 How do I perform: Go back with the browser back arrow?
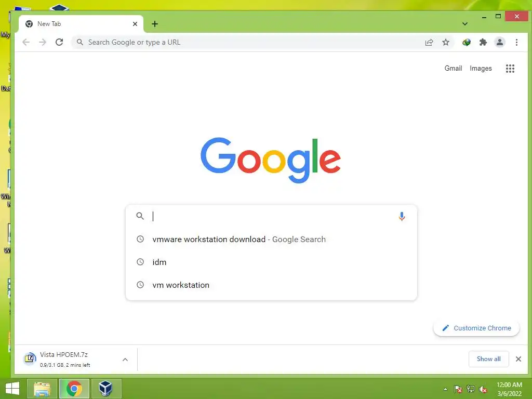[26, 42]
